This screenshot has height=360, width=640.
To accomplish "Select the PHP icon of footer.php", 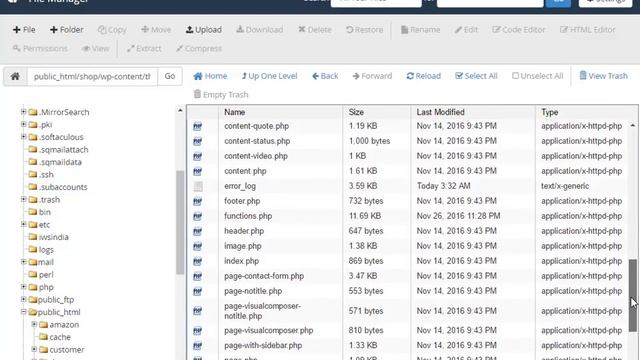I will 198,202.
